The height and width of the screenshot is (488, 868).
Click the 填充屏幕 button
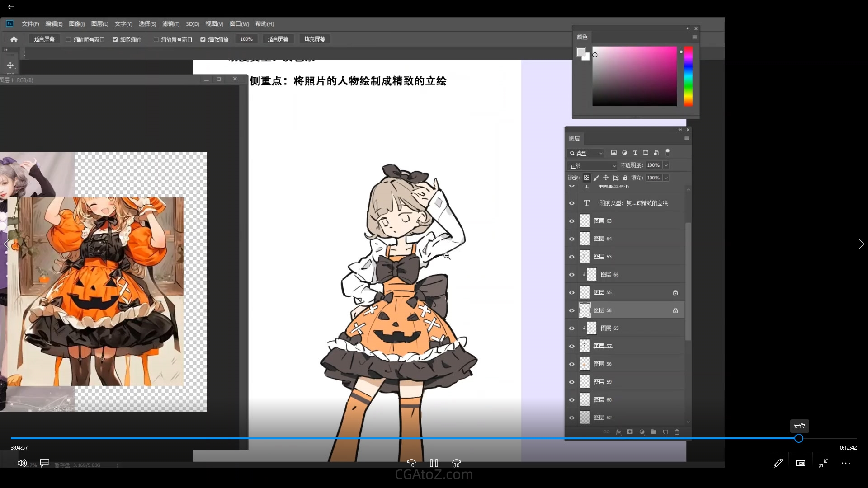314,39
